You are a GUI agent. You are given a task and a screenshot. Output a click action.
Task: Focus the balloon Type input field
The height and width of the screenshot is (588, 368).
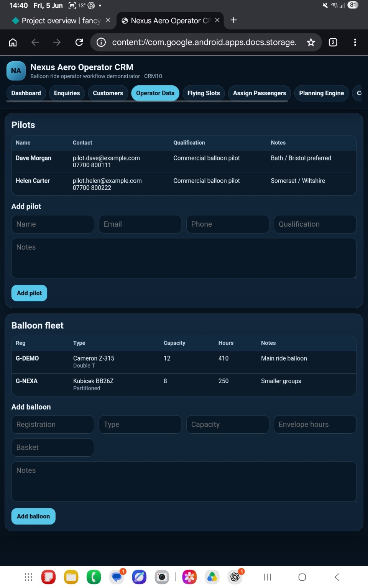click(140, 425)
